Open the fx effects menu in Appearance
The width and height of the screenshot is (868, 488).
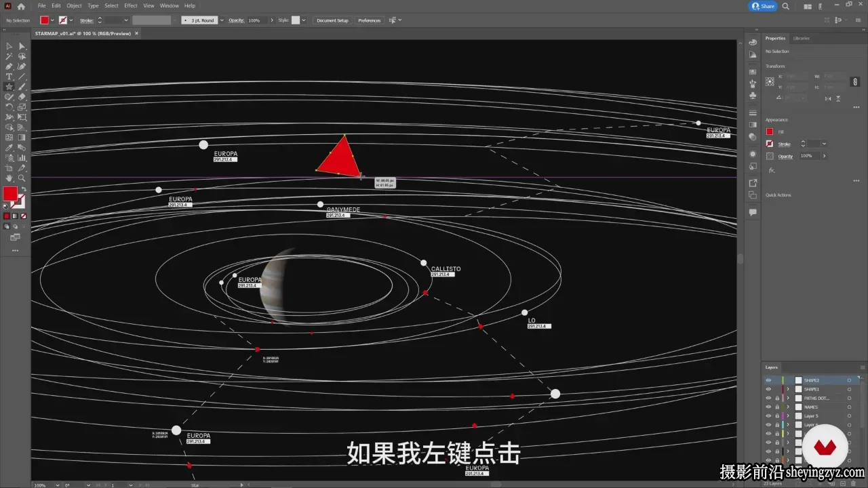(x=772, y=171)
